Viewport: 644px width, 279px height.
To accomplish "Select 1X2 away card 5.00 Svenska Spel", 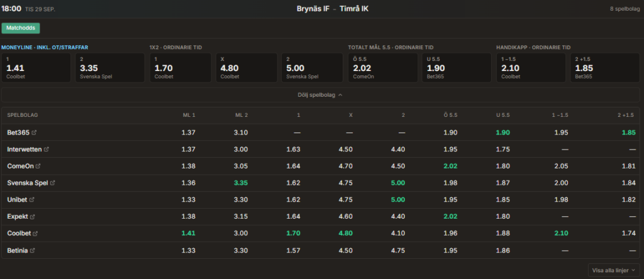I will (x=312, y=68).
